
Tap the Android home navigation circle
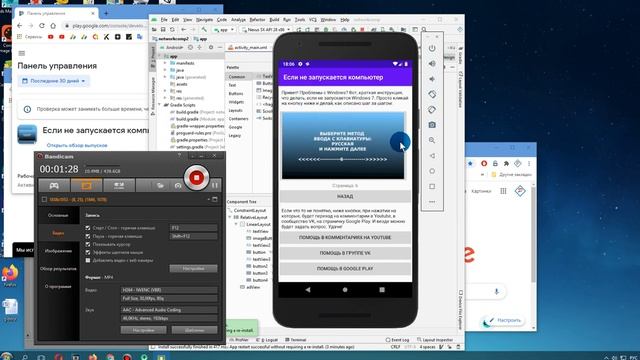pyautogui.click(x=345, y=289)
